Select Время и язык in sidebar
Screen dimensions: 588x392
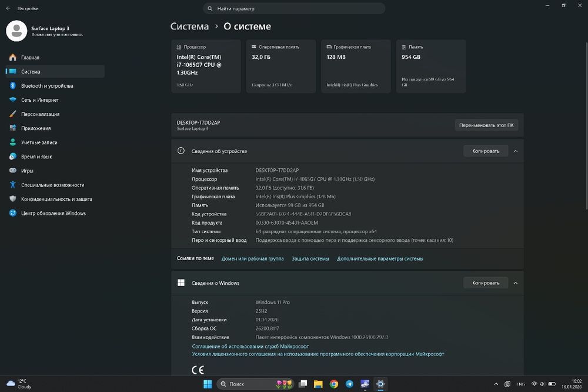55,156
